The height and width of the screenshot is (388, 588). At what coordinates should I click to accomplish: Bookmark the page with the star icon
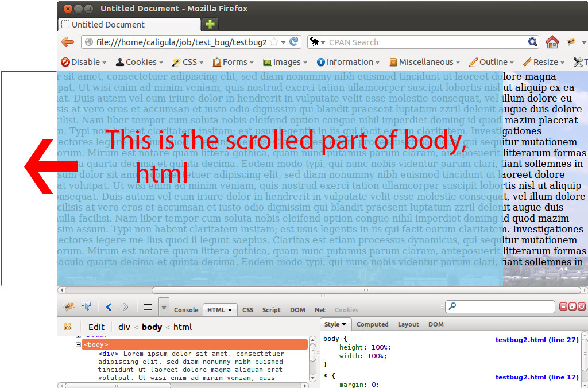pos(273,42)
